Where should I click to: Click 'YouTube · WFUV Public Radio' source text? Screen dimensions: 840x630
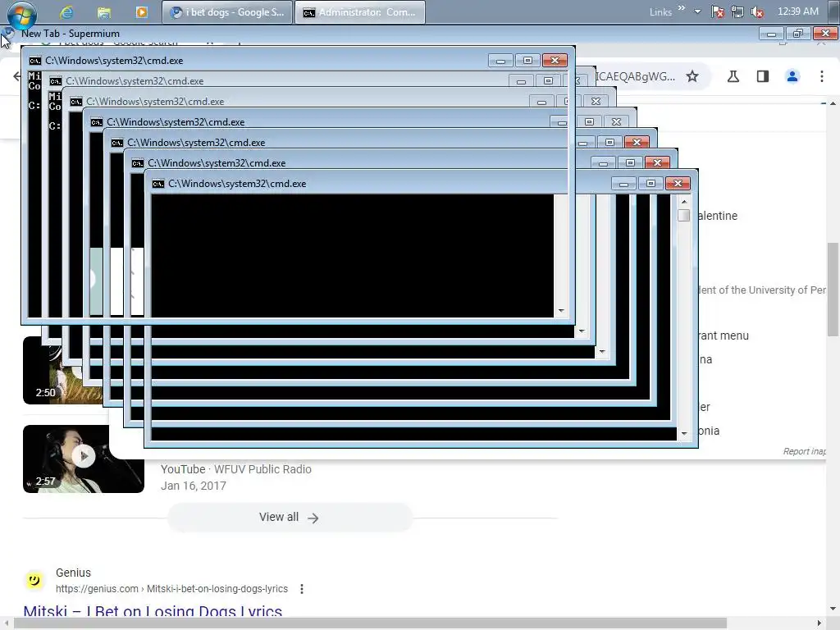(x=235, y=469)
